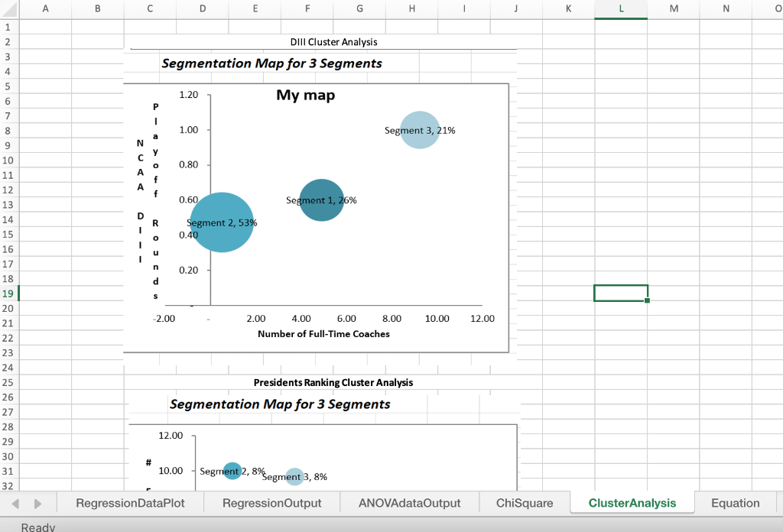Click the Number of Full-Time Coaches axis title
This screenshot has height=532, width=783.
pos(324,334)
